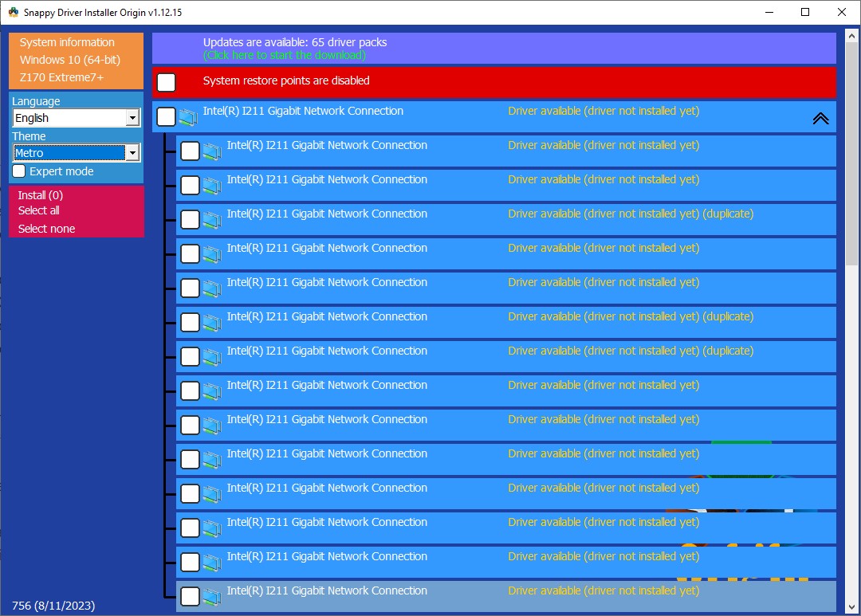Click the Snappy Driver Installer app icon in the title bar
Viewport: 861px width, 616px height.
tap(14, 12)
